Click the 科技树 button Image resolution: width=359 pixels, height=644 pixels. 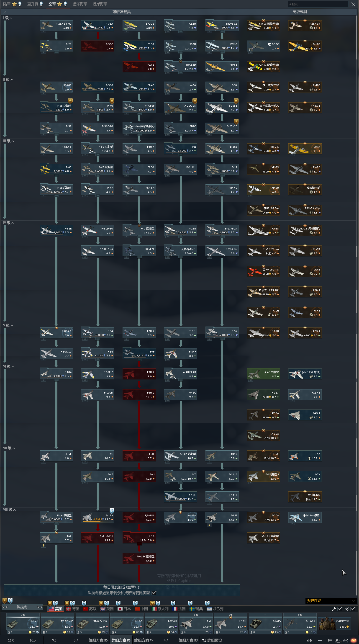pyautogui.click(x=22, y=607)
